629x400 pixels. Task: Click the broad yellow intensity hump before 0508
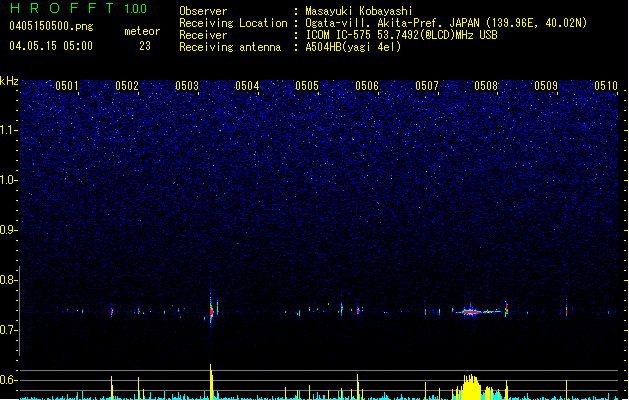point(470,387)
